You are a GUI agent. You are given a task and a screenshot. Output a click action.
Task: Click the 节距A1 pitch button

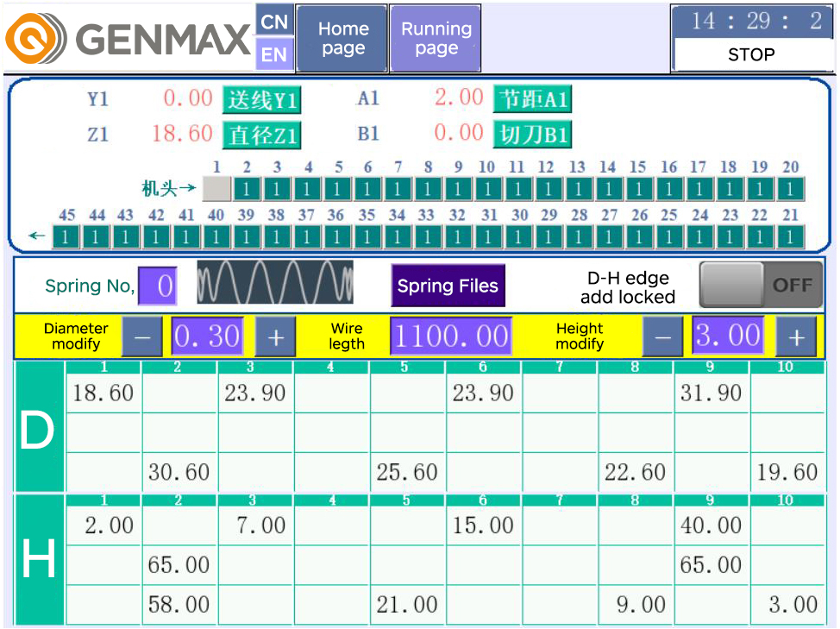click(x=532, y=99)
